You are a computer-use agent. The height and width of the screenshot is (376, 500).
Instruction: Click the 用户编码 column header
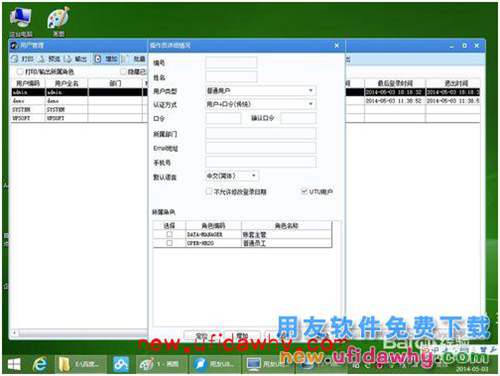tap(28, 83)
